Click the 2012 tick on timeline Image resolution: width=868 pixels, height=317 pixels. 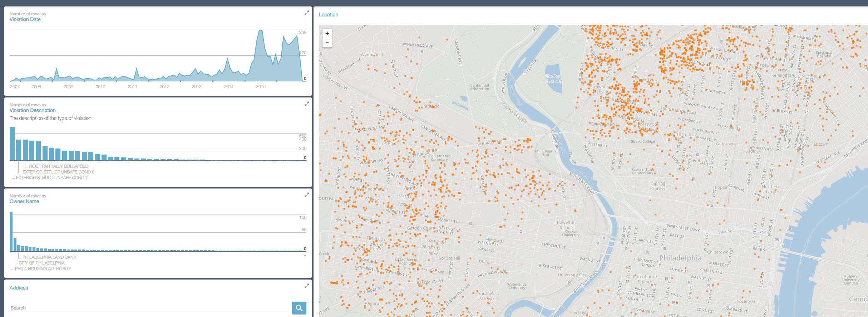click(x=164, y=87)
